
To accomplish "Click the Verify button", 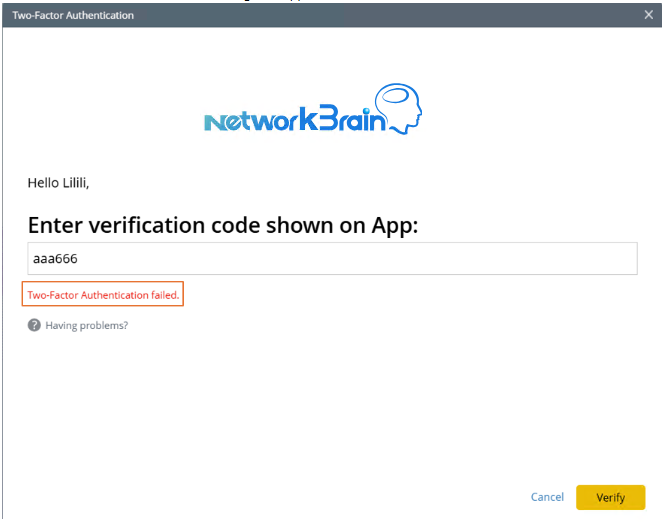I will [610, 497].
